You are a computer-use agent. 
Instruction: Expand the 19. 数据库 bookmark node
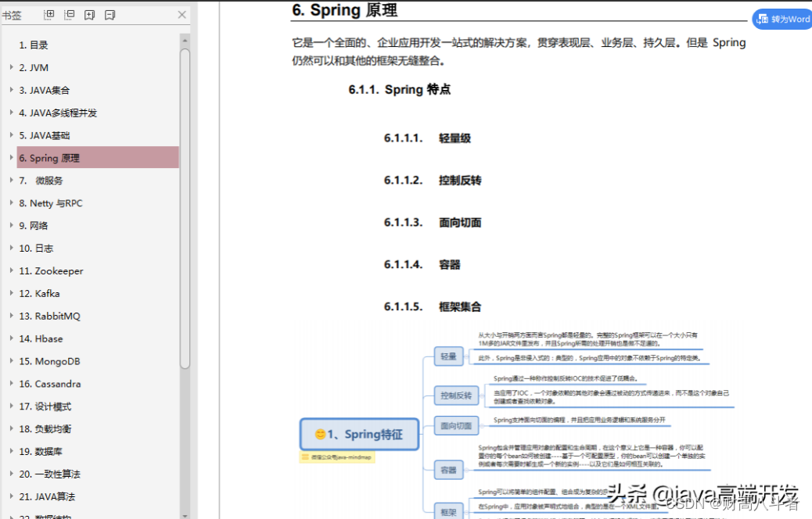point(13,451)
